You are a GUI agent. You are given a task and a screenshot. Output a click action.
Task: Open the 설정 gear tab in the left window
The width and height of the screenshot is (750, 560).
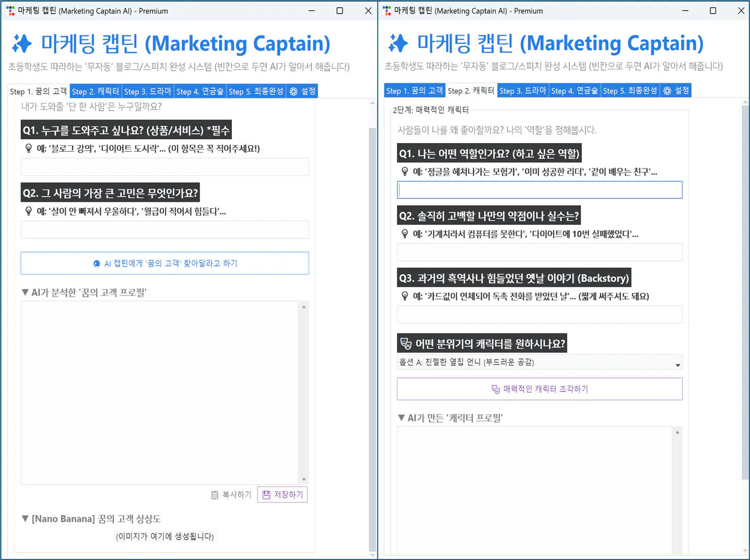click(x=302, y=90)
